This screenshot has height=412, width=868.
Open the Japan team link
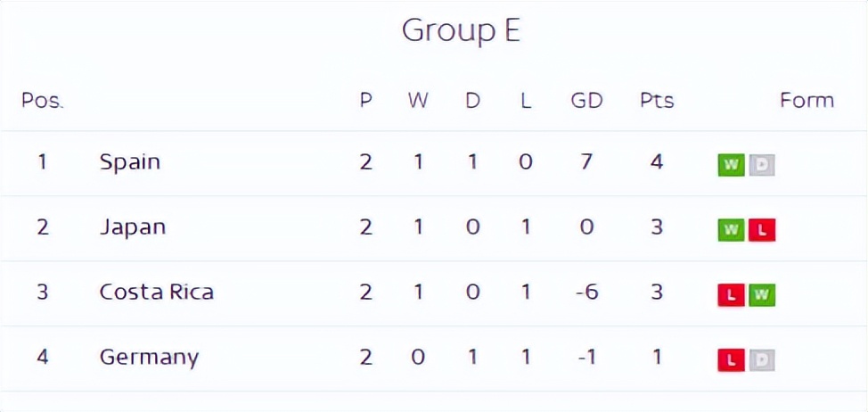point(133,227)
